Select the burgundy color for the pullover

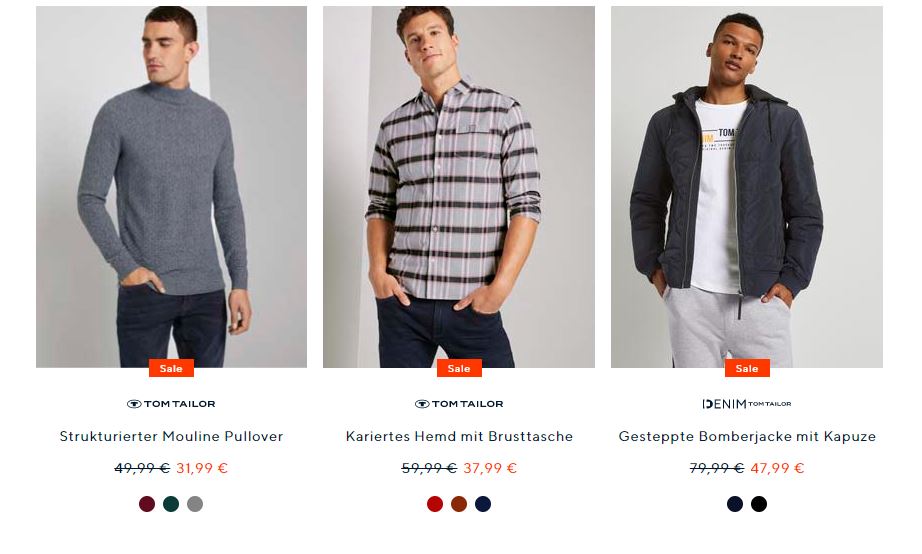point(147,504)
